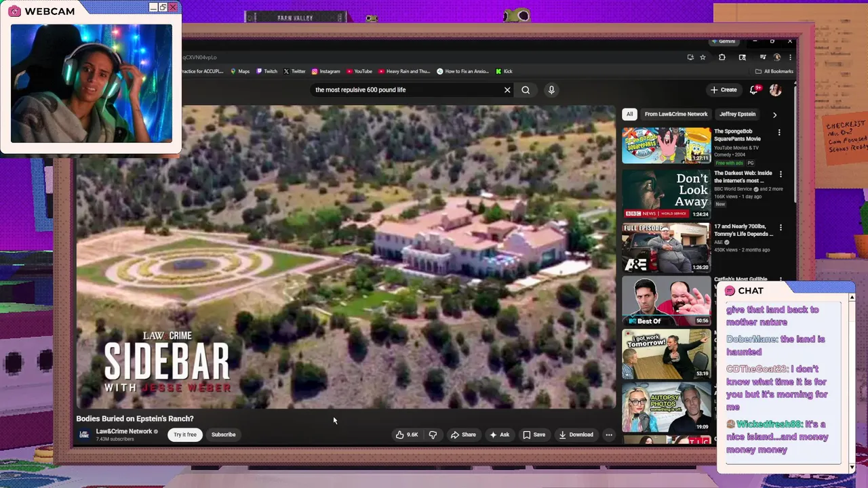868x488 pixels.
Task: Open the Create dropdown button
Action: tap(724, 89)
